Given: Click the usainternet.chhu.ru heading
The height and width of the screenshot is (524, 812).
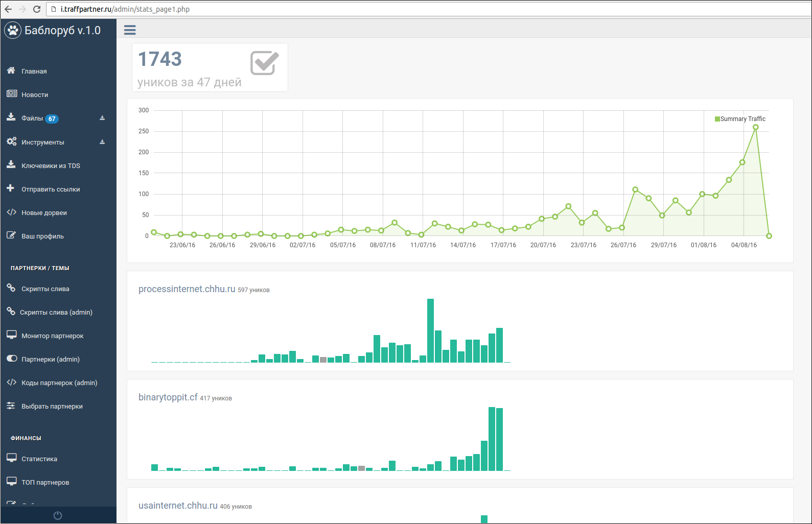Looking at the screenshot, I should coord(178,506).
